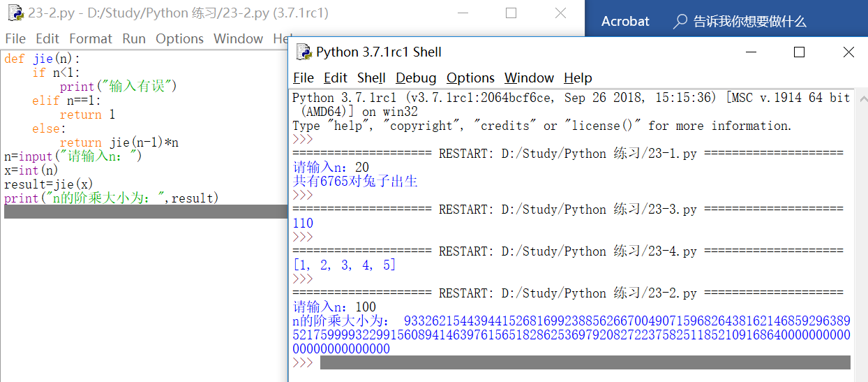Open the Help menu in Python Shell
The image size is (868, 382).
[x=578, y=78]
